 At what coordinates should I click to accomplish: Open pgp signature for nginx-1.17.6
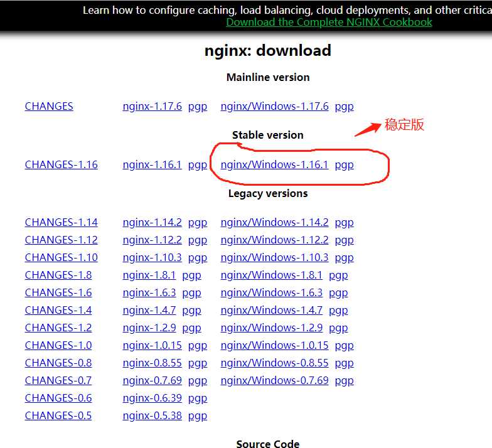(x=198, y=107)
